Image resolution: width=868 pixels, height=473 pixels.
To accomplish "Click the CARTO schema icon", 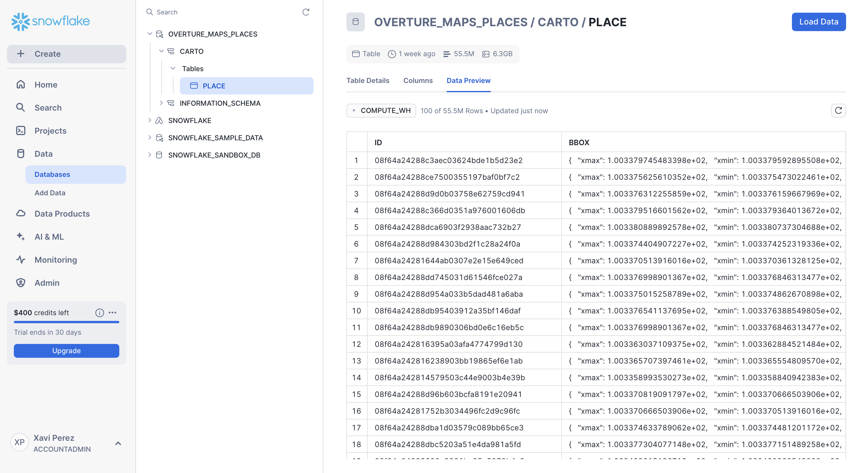I will coord(171,51).
